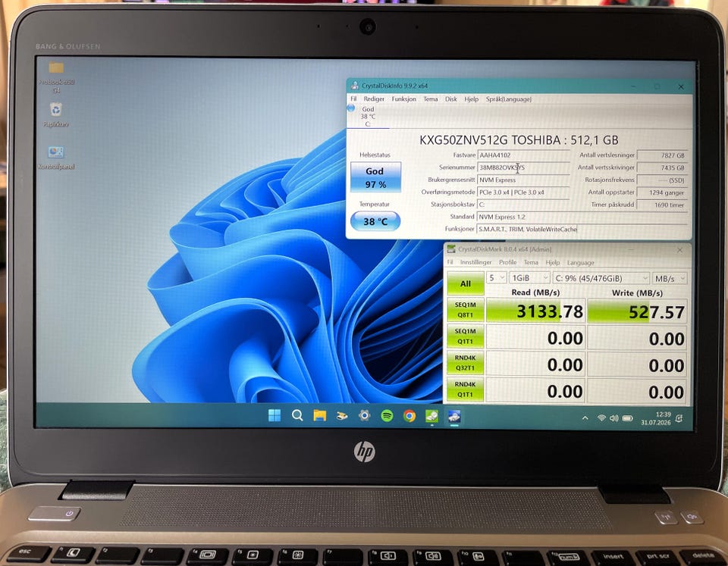The height and width of the screenshot is (566, 728).
Task: Click SEQ1M Q8T1 read result 3133.78
Action: click(x=535, y=311)
